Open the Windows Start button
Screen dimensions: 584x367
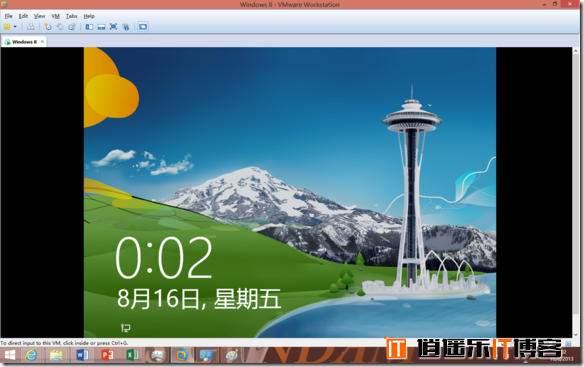click(10, 356)
